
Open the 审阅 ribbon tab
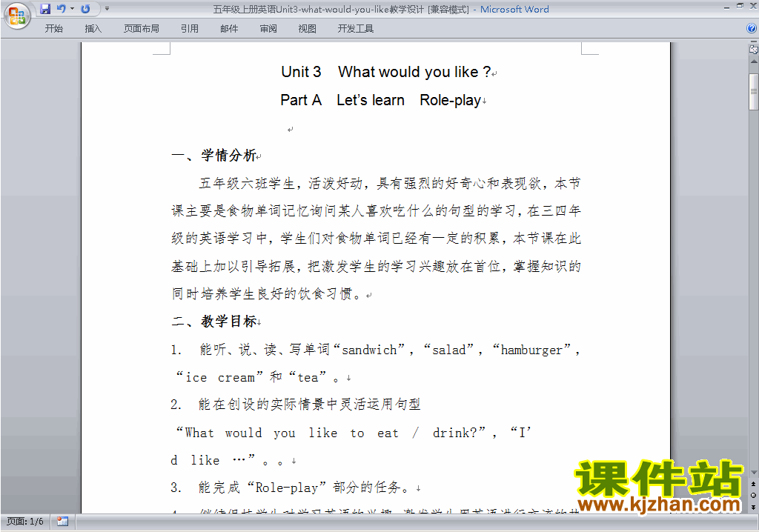268,29
